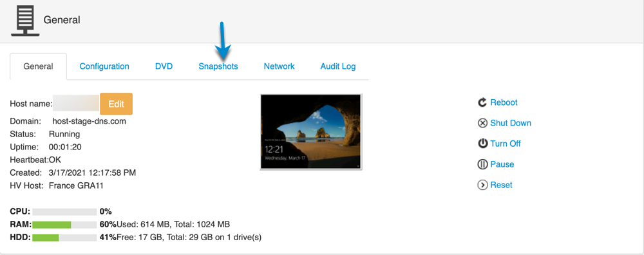This screenshot has width=644, height=255.
Task: Click the Turn Off link
Action: pyautogui.click(x=506, y=144)
